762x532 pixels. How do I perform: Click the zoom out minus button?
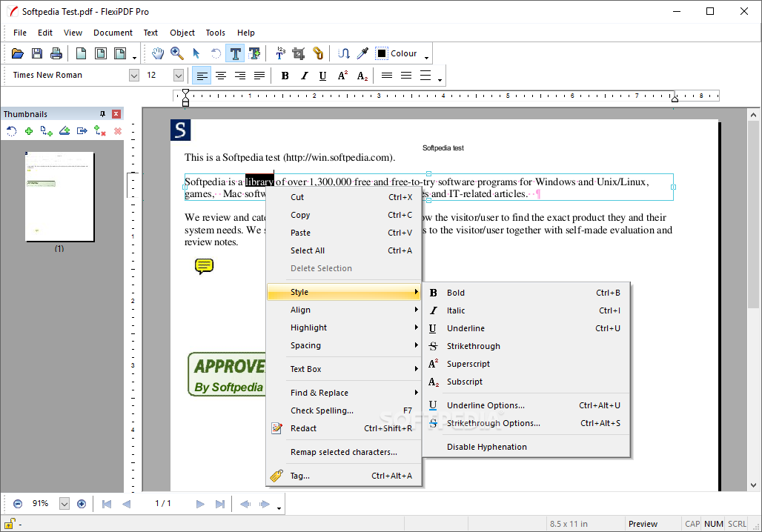click(x=18, y=504)
